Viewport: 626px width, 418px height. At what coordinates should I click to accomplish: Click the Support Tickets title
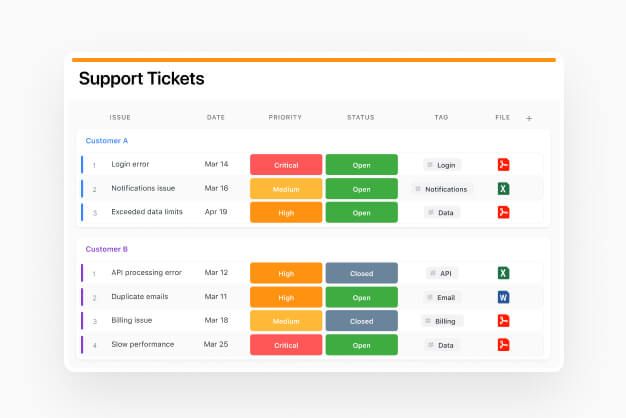coord(141,79)
